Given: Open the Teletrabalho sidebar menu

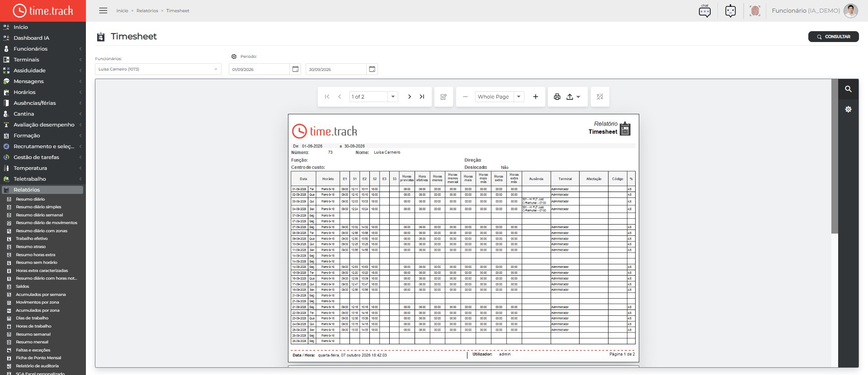Looking at the screenshot, I should [x=42, y=179].
